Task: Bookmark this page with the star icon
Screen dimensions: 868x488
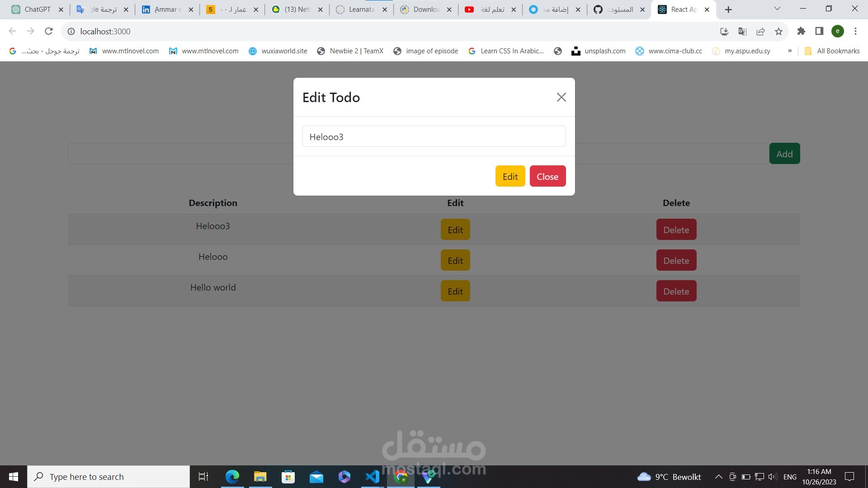Action: tap(778, 31)
